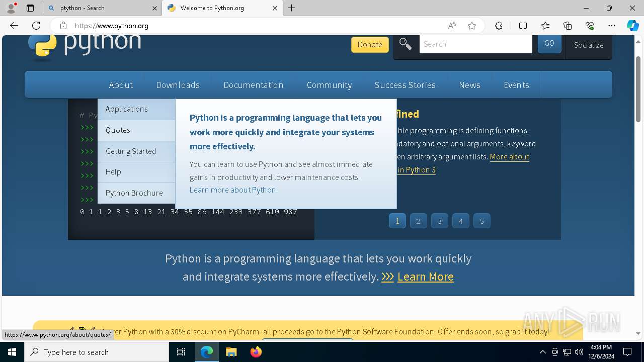Follow Learn more about Python link
Image resolution: width=644 pixels, height=362 pixels.
coord(233,190)
